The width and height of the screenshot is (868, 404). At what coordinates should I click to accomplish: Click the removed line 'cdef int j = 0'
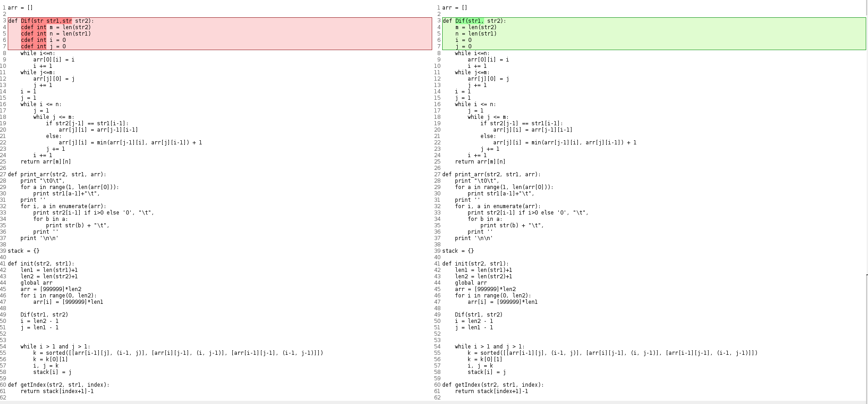pyautogui.click(x=43, y=46)
